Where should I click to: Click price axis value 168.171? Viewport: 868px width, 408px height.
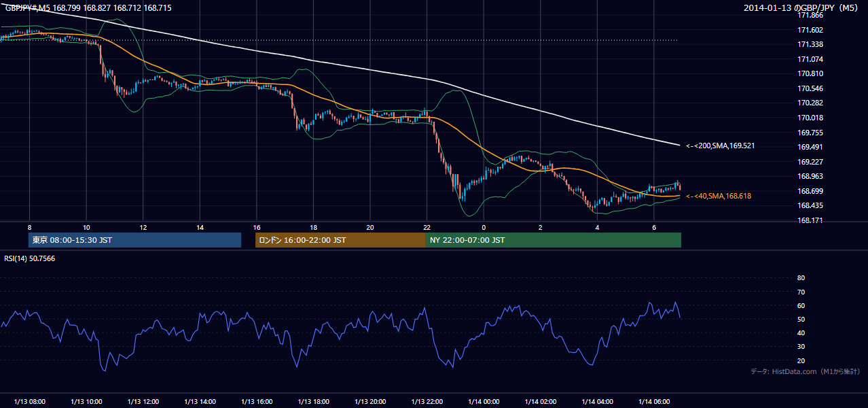(810, 220)
